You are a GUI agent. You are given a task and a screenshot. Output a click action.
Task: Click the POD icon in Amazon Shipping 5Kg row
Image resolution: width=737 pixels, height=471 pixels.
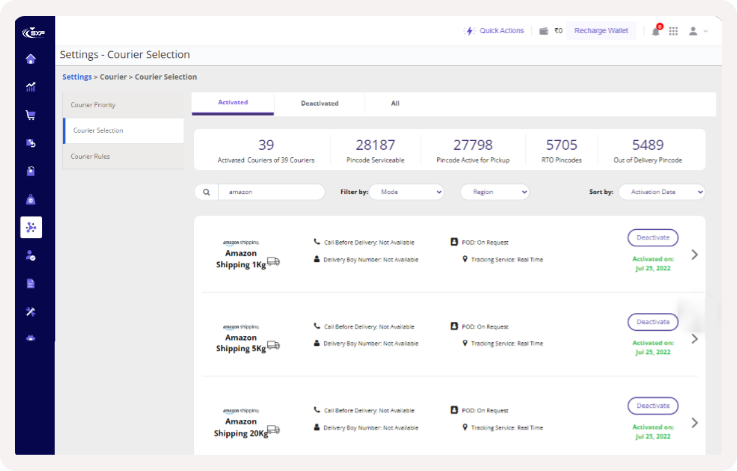tap(454, 326)
